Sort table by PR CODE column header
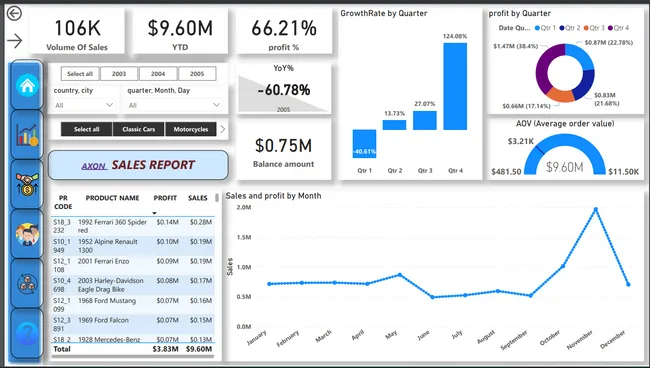Image resolution: width=650 pixels, height=368 pixels. (63, 202)
